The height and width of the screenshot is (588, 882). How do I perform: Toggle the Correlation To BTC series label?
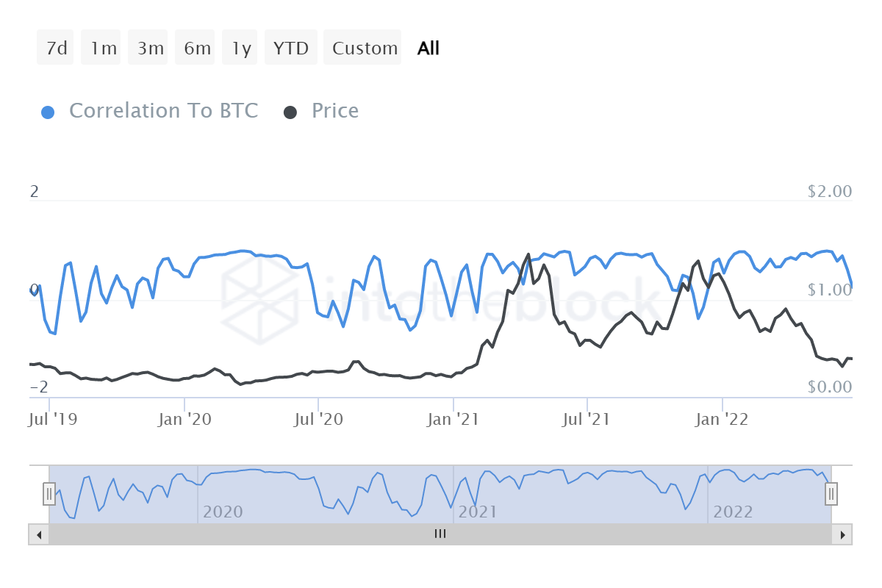(163, 111)
